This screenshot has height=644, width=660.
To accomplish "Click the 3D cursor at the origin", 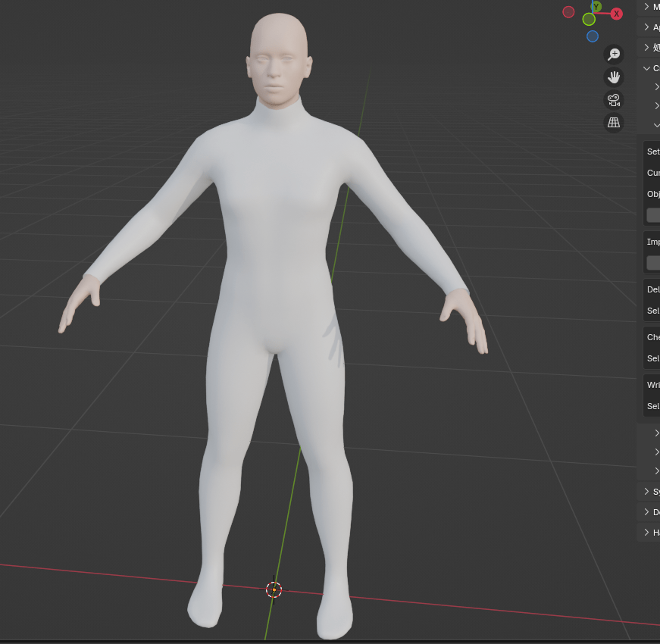I will pos(274,589).
